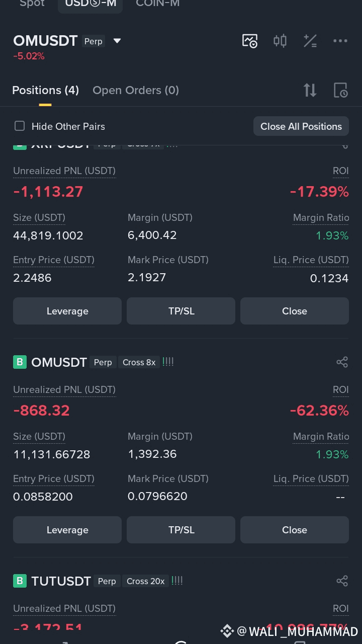
Task: Open the calculator icon in header
Action: tap(310, 41)
